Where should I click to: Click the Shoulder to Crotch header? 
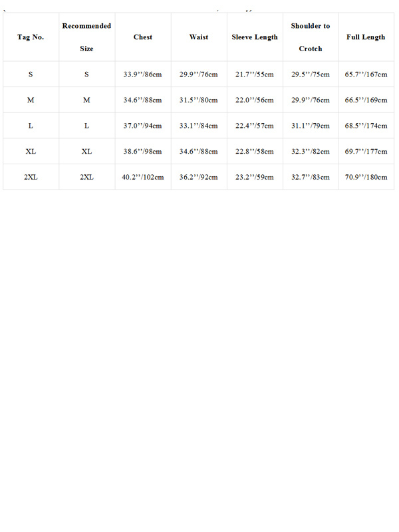pyautogui.click(x=311, y=37)
